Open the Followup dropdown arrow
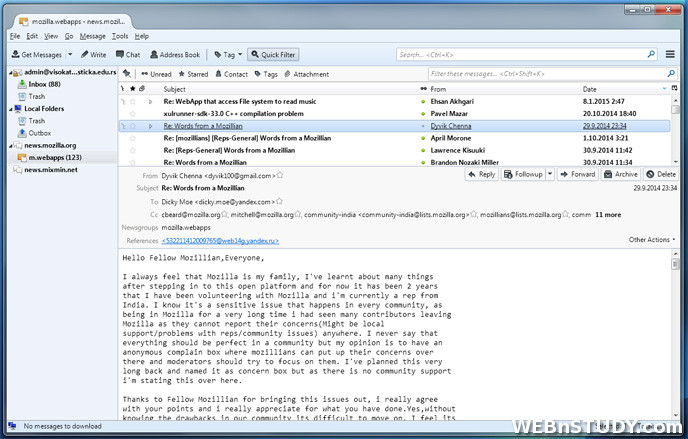Screen dimensions: 688x439 tap(550, 174)
